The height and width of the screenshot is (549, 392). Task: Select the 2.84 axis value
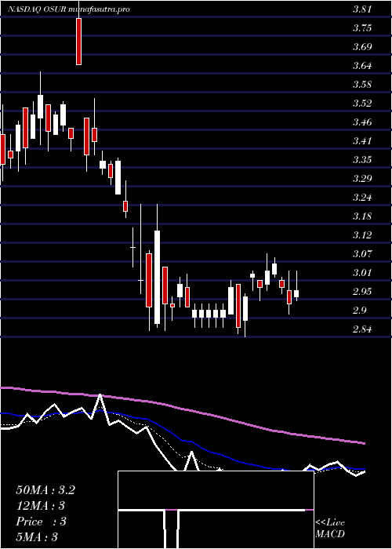click(362, 330)
